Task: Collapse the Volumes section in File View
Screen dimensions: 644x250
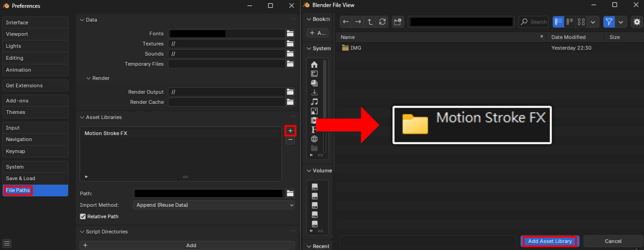Action: click(x=308, y=170)
